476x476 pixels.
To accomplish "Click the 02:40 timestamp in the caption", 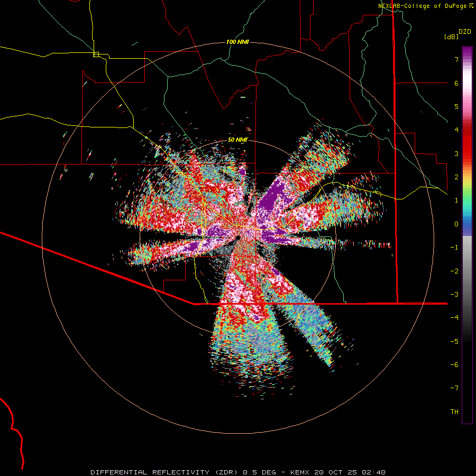I will click(373, 472).
